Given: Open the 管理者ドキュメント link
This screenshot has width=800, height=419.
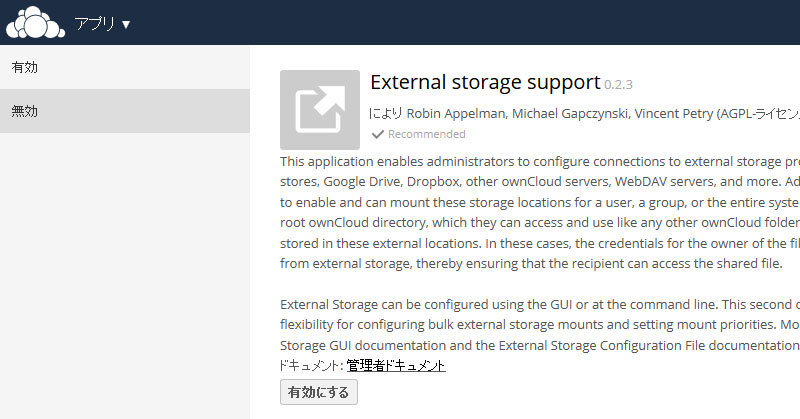Looking at the screenshot, I should click(396, 365).
